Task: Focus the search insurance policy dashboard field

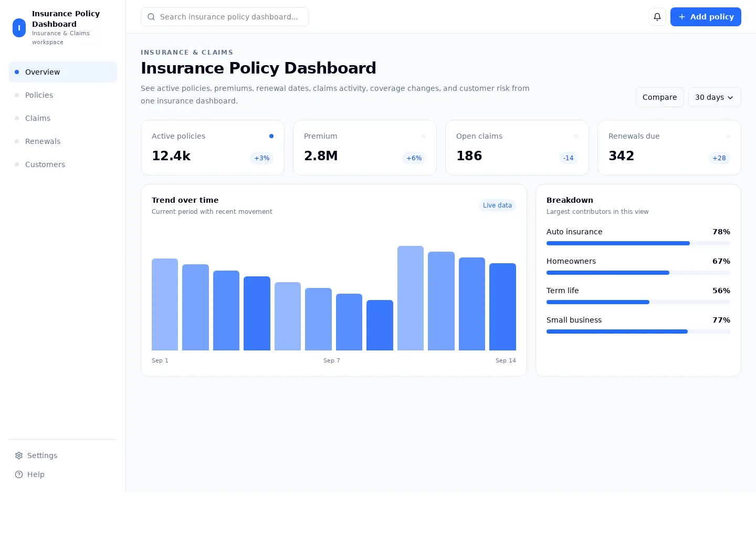Action: (225, 17)
